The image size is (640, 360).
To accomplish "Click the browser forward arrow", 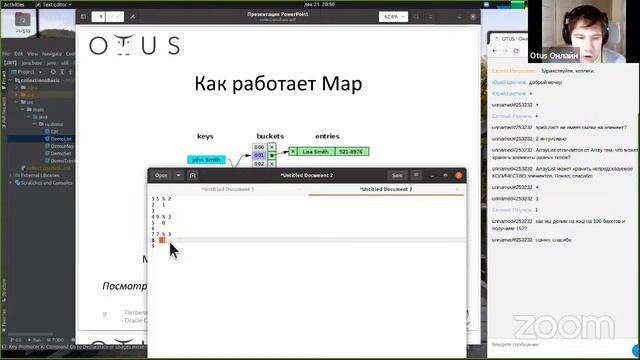I will pyautogui.click(x=505, y=51).
